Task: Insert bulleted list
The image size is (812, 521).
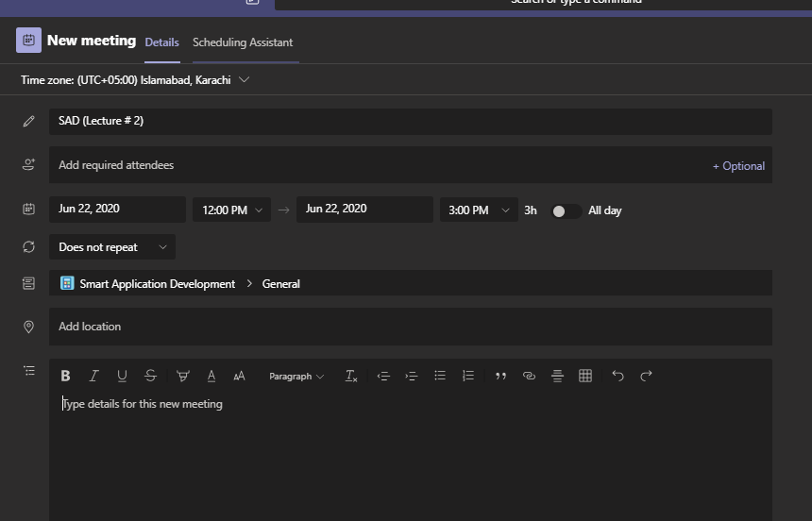Action: 440,376
